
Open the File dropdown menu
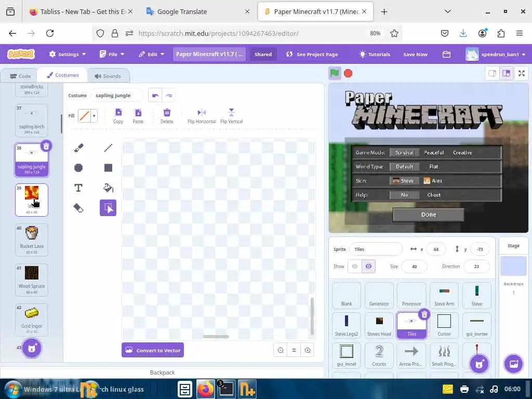click(112, 54)
